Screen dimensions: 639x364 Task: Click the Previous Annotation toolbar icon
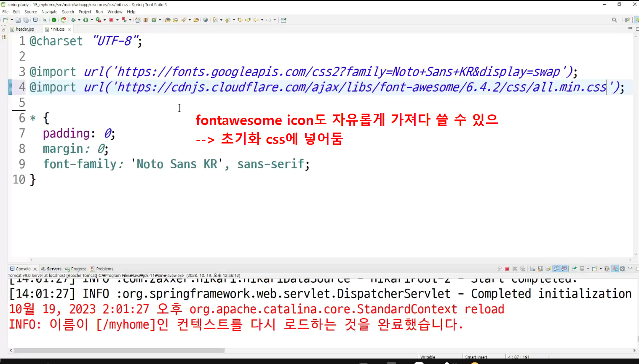(227, 20)
